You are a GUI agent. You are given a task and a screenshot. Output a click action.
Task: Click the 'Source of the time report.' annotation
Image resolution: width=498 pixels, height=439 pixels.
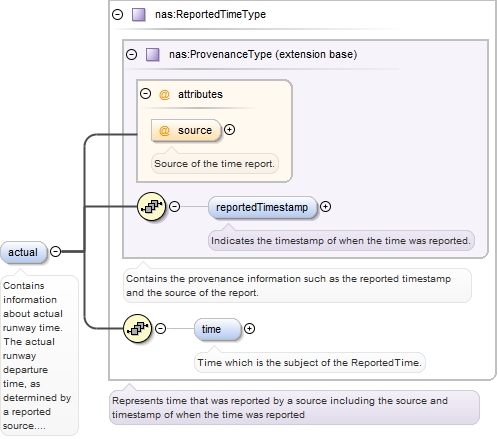coord(215,164)
